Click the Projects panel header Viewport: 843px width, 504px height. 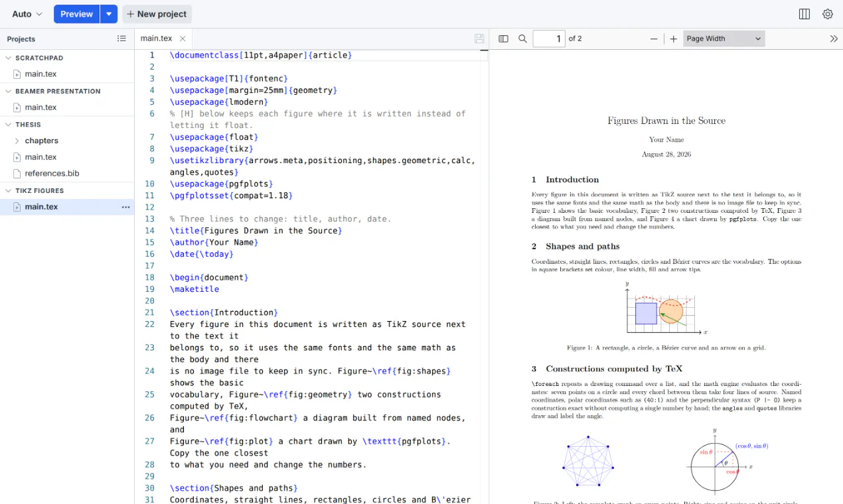[21, 39]
